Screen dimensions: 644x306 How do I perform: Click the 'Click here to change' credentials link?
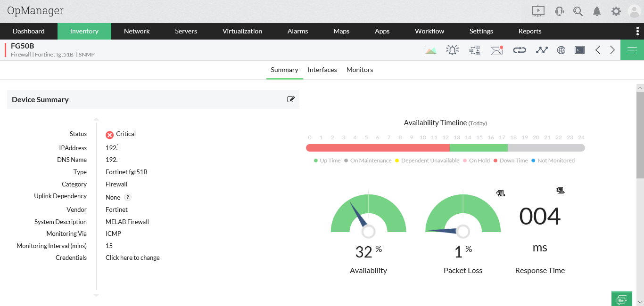click(x=132, y=258)
